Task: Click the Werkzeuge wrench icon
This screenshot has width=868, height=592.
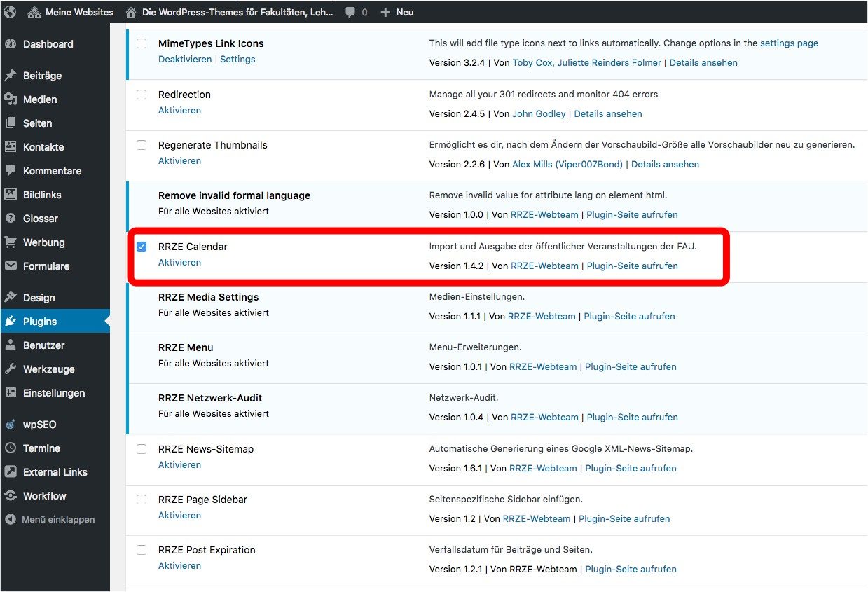Action: (11, 369)
